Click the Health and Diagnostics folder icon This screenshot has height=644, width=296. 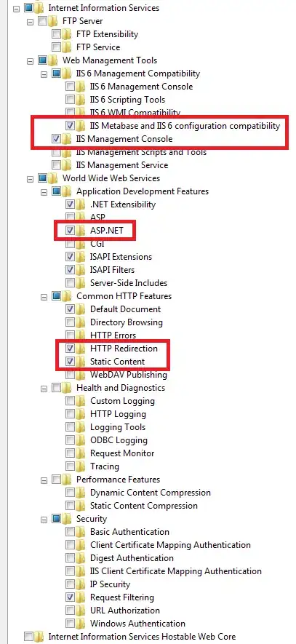pyautogui.click(x=67, y=388)
